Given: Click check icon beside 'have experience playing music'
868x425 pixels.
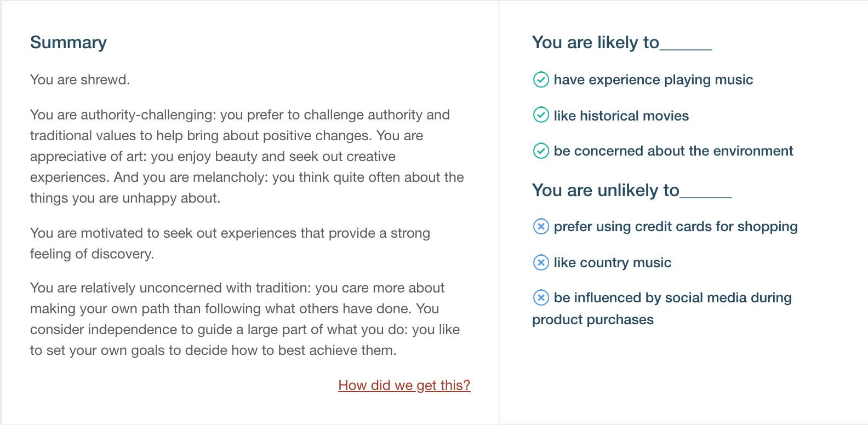Looking at the screenshot, I should 541,80.
